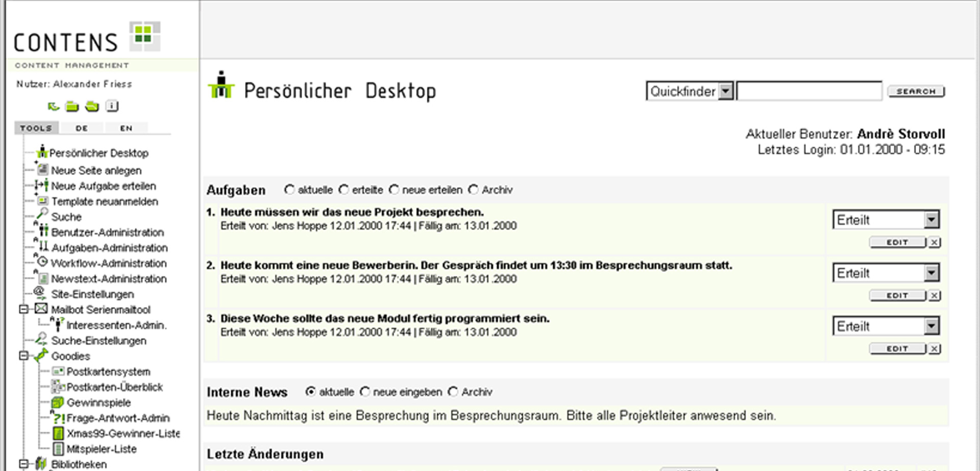The height and width of the screenshot is (471, 980).
Task: Click EDIT button for the second task
Action: point(897,295)
